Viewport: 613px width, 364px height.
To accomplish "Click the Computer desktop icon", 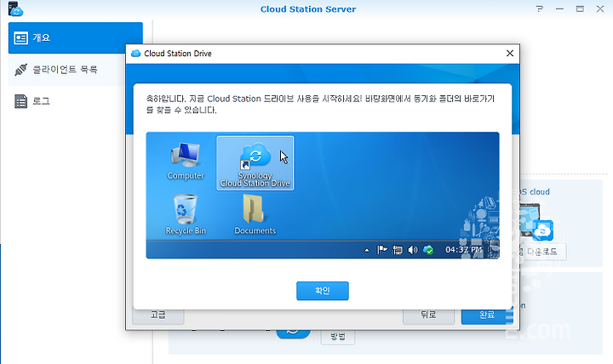I will (186, 161).
